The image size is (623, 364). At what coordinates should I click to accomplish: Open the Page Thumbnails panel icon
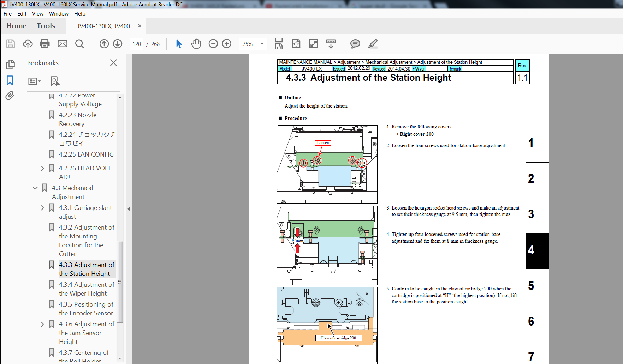coord(10,65)
